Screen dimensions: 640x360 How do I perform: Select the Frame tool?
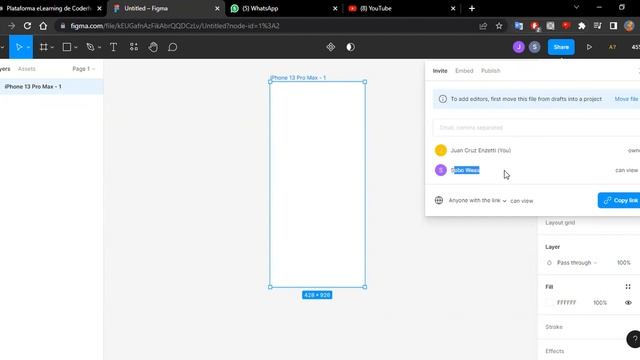point(43,47)
